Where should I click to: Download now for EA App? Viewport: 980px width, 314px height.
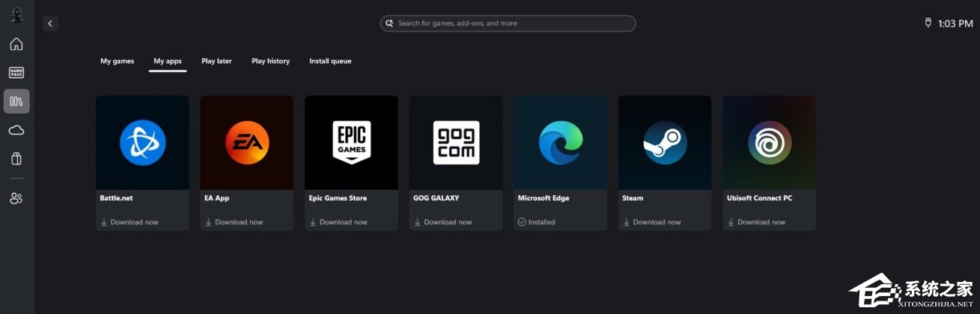pos(234,222)
